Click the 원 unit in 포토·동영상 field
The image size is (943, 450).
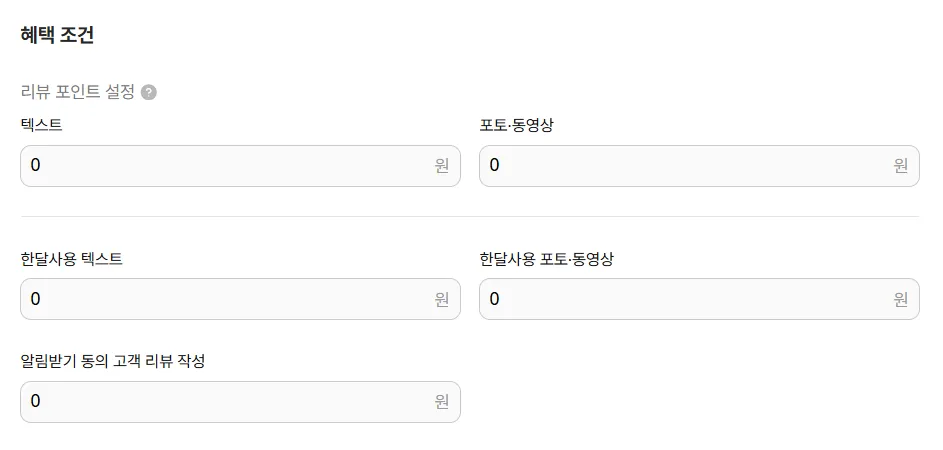pos(900,165)
